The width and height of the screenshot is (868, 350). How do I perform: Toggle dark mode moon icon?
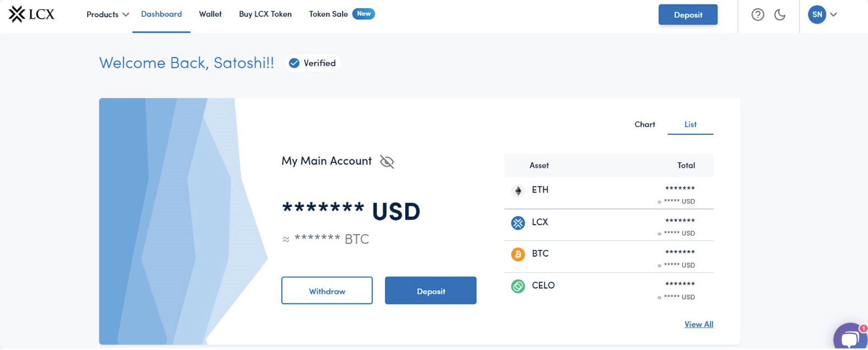pos(780,15)
